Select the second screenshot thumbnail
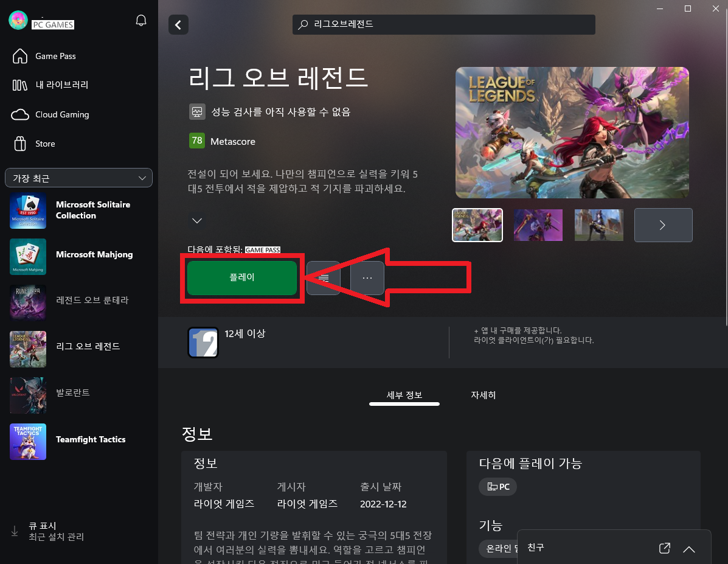Screen dimensions: 728x564 (x=538, y=225)
